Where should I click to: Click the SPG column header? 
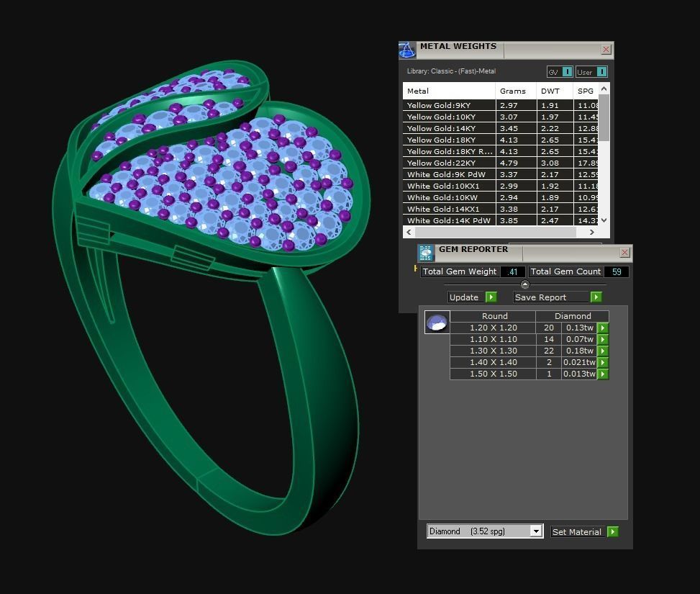(586, 91)
